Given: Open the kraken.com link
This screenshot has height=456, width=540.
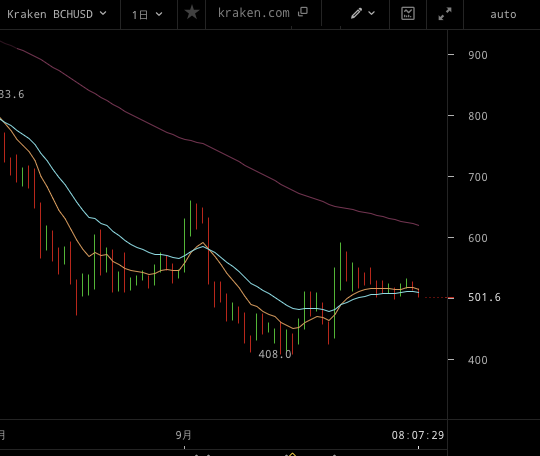Looking at the screenshot, I should (x=254, y=13).
